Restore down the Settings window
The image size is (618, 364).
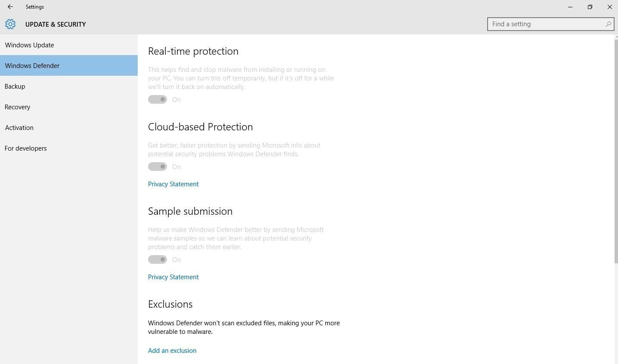[x=590, y=7]
